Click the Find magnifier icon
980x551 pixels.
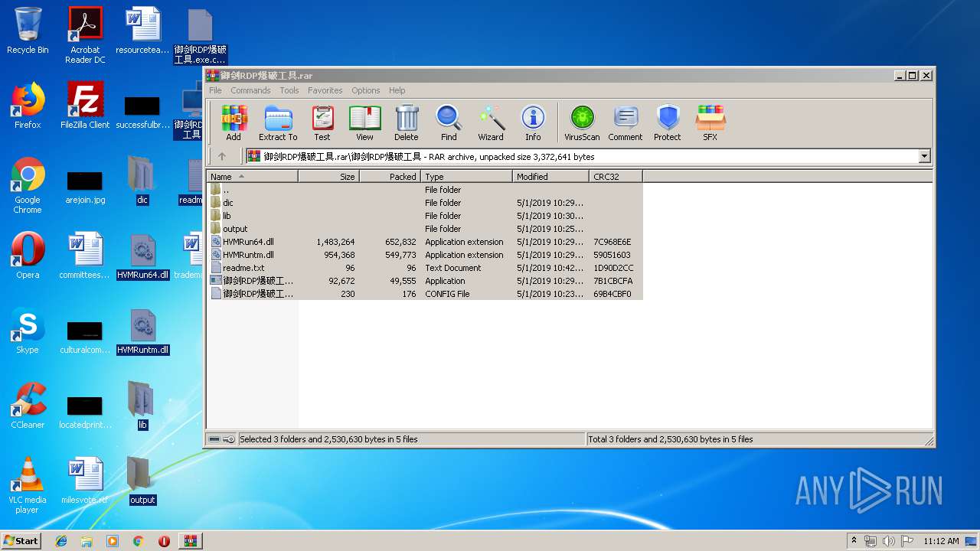pyautogui.click(x=449, y=123)
